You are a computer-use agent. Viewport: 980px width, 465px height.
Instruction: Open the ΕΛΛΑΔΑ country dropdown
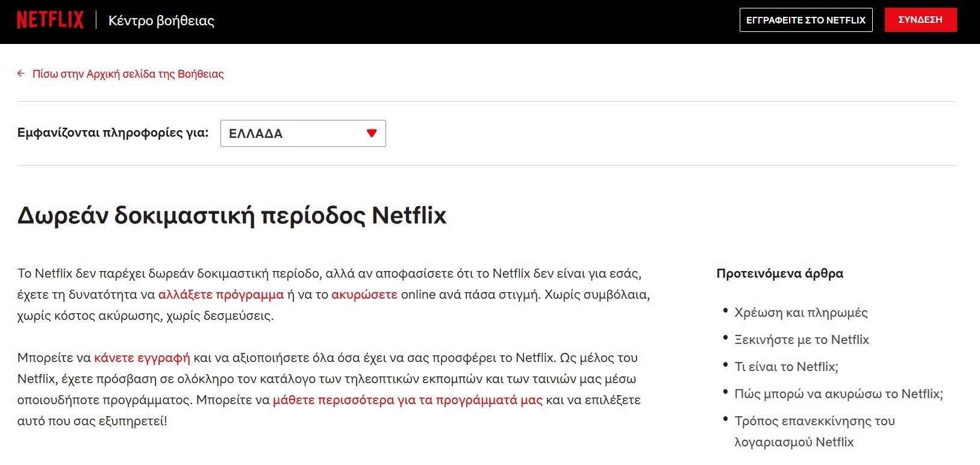pos(303,133)
